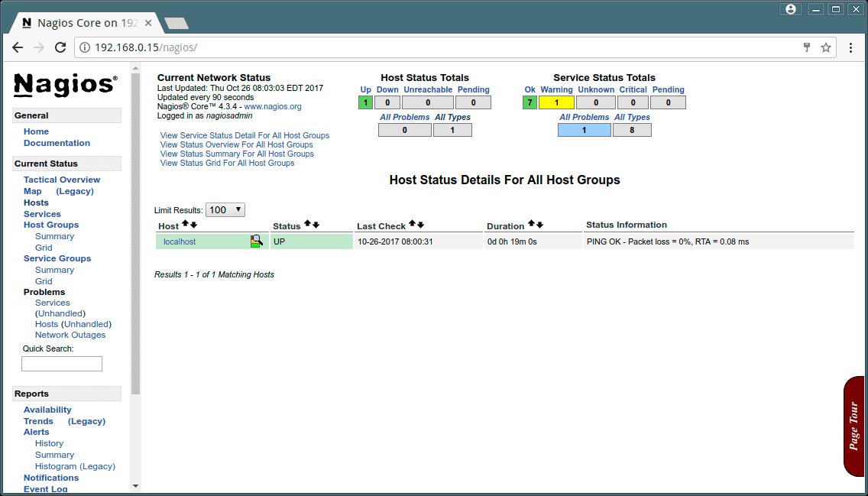
Task: Switch to the Page Tour tab
Action: [x=853, y=424]
